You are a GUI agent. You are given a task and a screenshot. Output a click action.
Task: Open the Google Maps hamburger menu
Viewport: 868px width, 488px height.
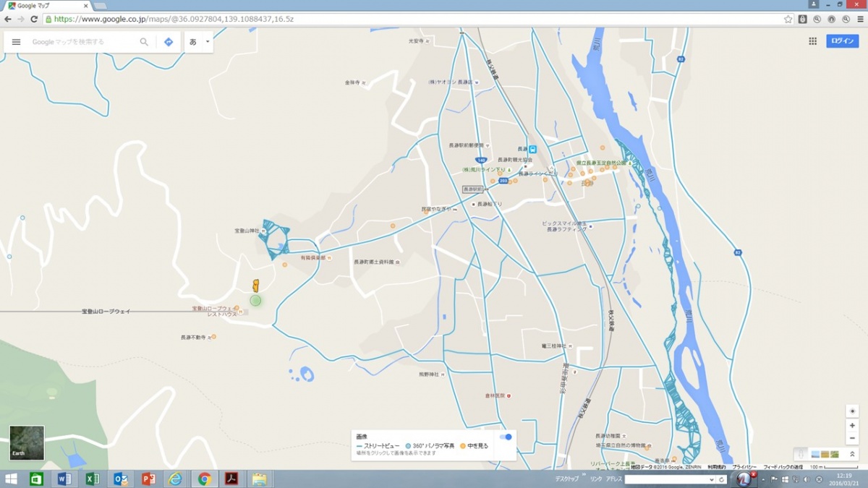[x=16, y=42]
